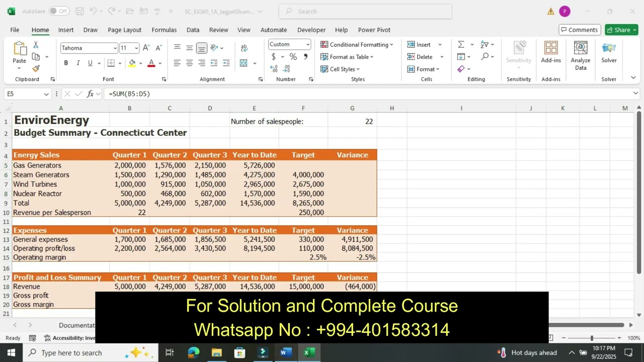Open Find and Select magnifier

coord(485,56)
